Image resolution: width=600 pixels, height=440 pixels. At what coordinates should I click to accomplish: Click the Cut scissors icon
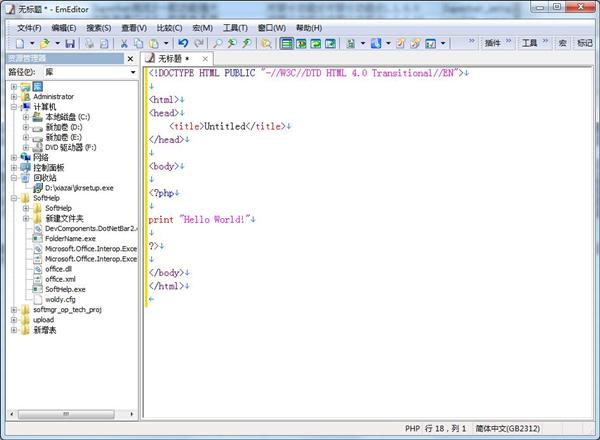click(124, 44)
